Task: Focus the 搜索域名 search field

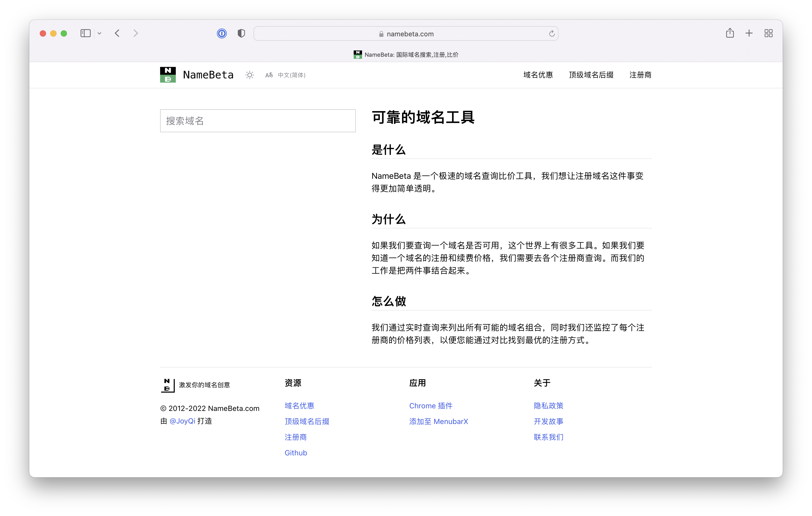Action: point(258,121)
